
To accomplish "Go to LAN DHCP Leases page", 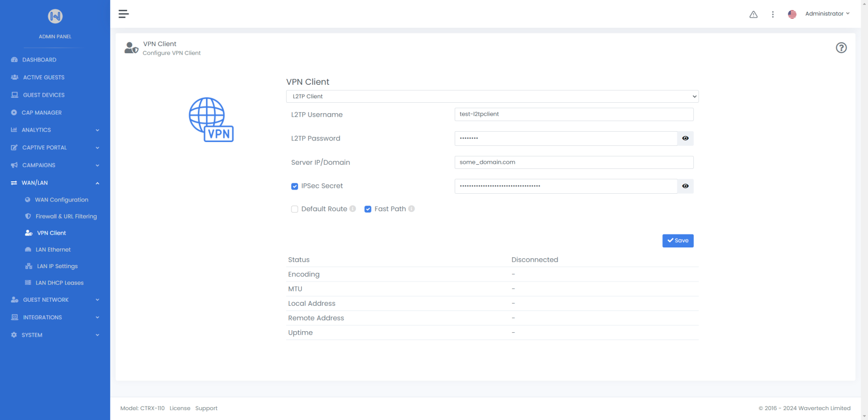I will (x=59, y=283).
